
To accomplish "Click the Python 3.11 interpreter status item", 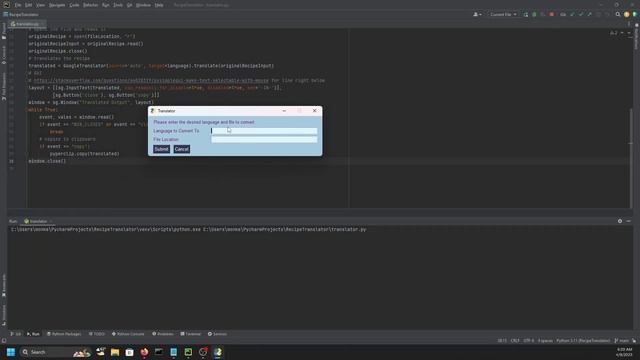I will point(583,340).
